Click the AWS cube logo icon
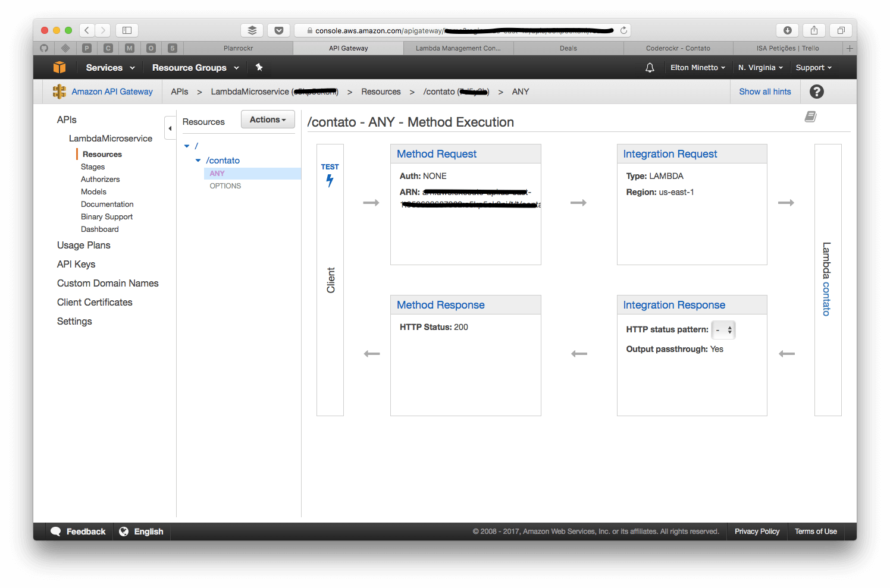 click(59, 67)
